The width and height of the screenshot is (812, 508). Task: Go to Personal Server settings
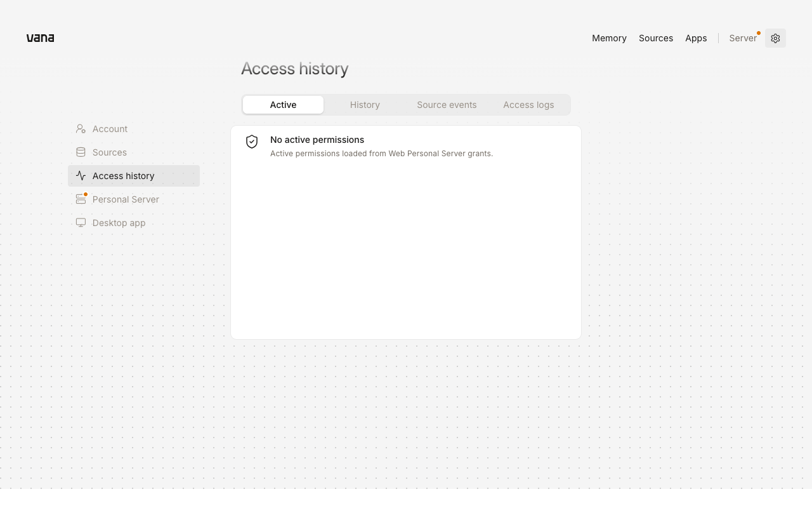(x=134, y=199)
